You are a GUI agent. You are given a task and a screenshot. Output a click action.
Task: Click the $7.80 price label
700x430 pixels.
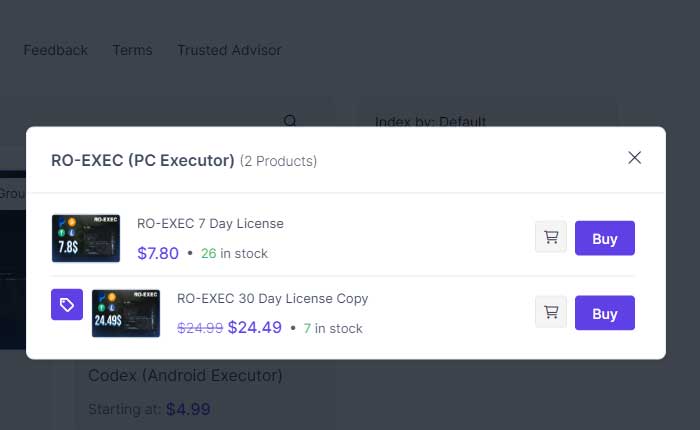pyautogui.click(x=158, y=253)
